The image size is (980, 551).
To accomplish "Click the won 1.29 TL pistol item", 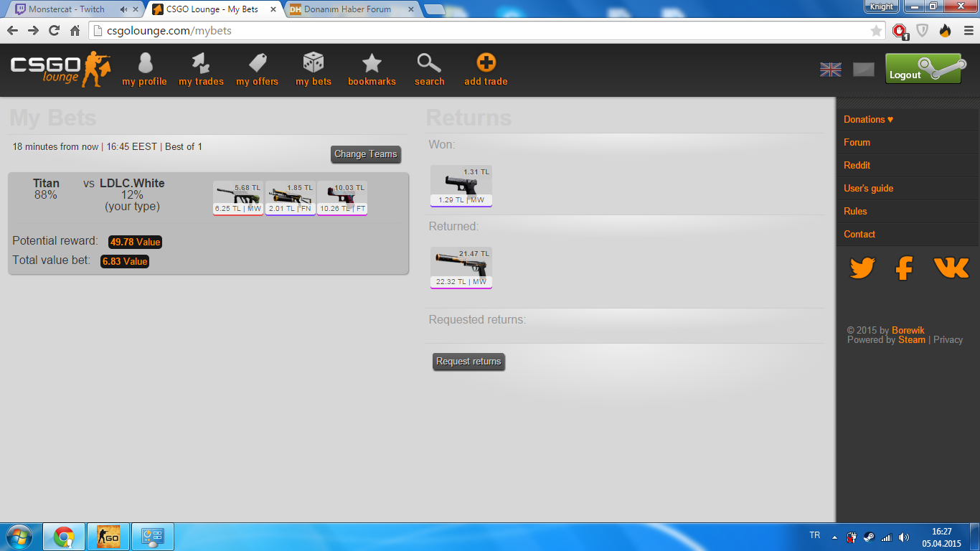I will coord(461,187).
